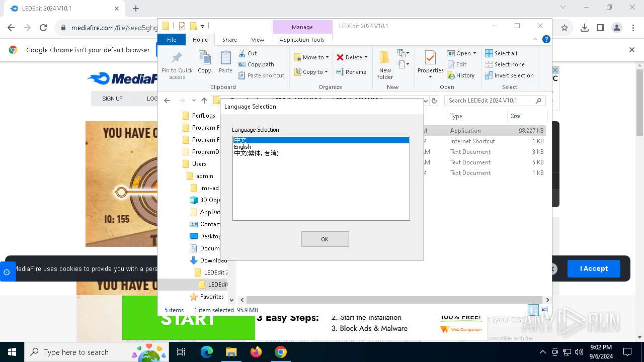644x362 pixels.
Task: Click the Search LEDEdit 2024 V10.1 field
Action: tap(495, 101)
